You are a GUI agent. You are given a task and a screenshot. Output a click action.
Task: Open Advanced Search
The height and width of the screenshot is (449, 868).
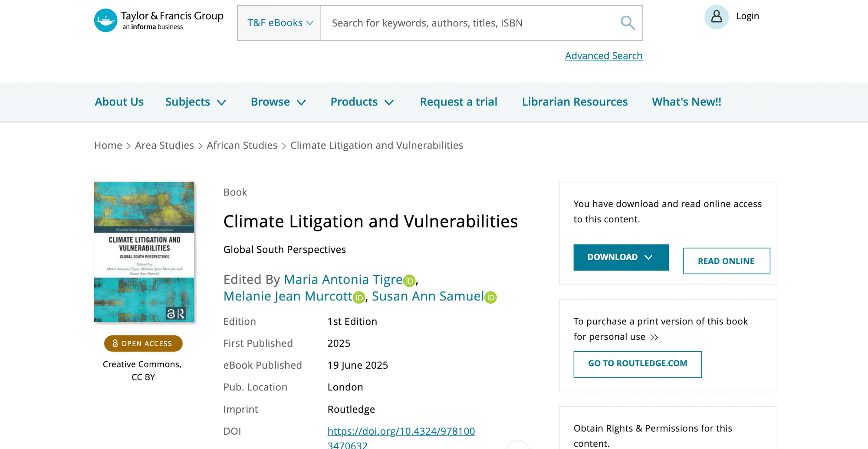pos(604,56)
